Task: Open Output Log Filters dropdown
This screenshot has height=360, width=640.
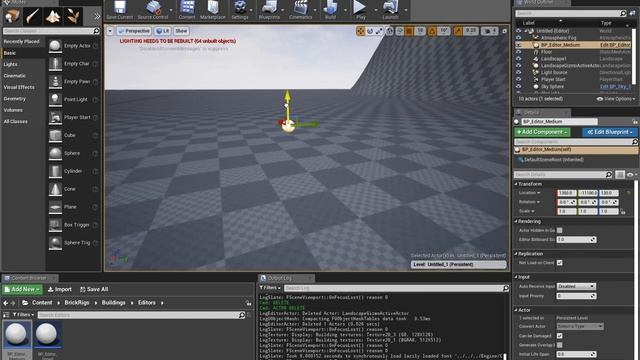Action: [270, 288]
